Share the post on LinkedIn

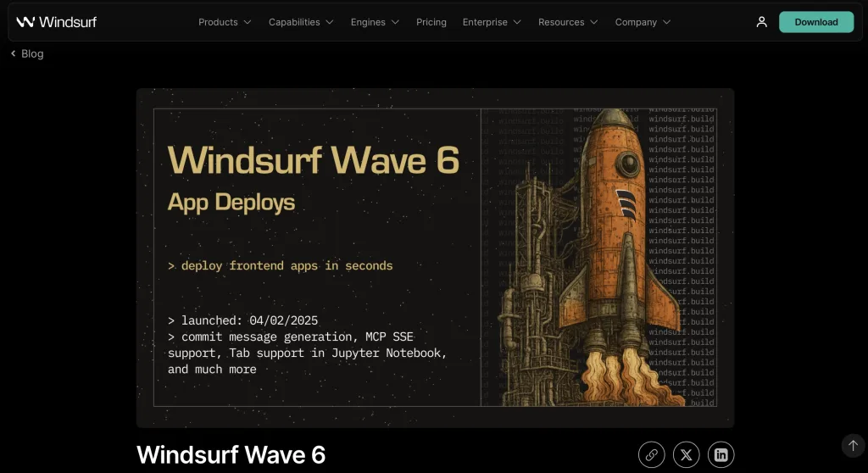click(721, 454)
